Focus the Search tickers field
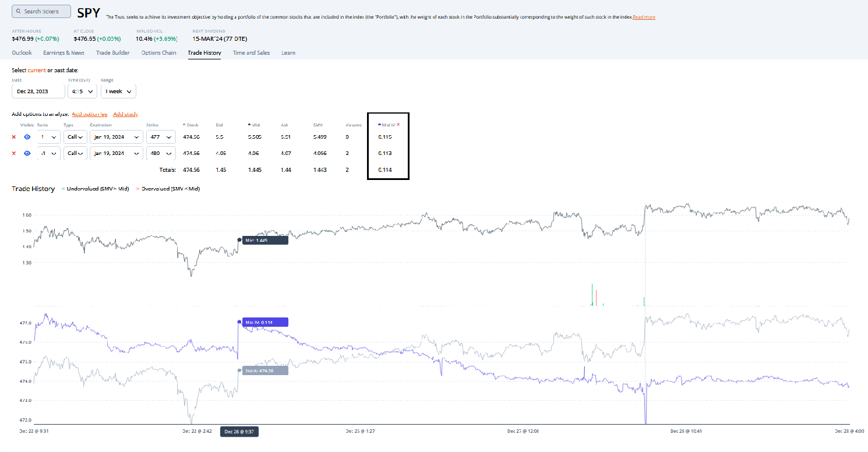Viewport: 868px width, 452px height. (41, 11)
